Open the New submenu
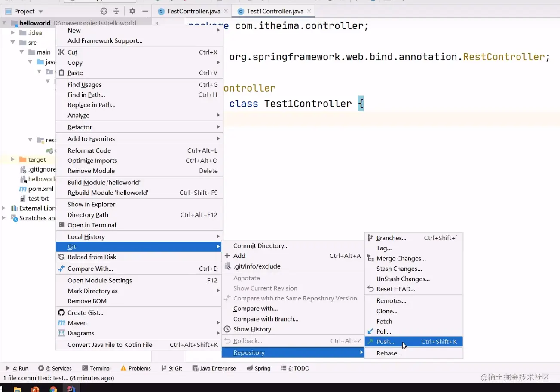 coord(140,31)
